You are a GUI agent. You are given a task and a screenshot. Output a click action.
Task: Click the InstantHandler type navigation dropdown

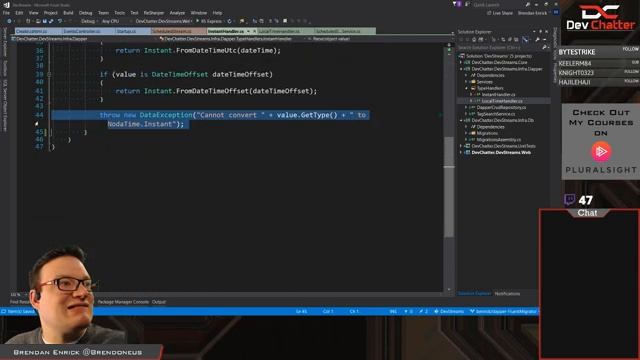pyautogui.click(x=232, y=39)
